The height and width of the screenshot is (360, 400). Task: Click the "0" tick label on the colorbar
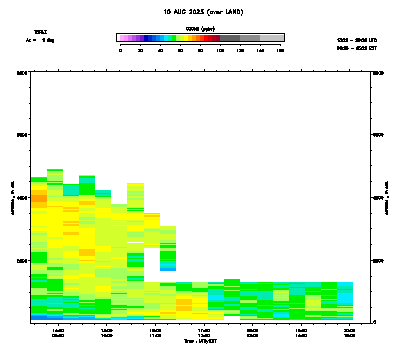point(121,50)
